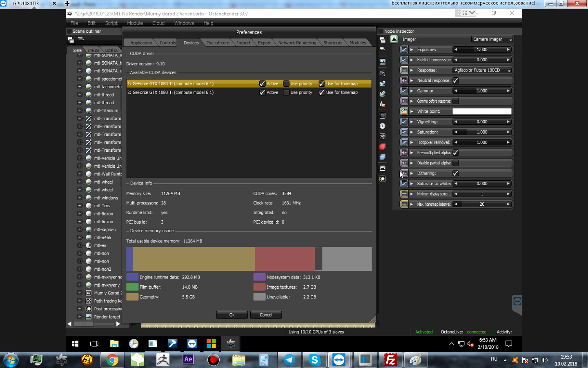Viewport: 588px width, 368px height.
Task: Click the Scene outliner stacked windows icon
Action: pos(71,40)
